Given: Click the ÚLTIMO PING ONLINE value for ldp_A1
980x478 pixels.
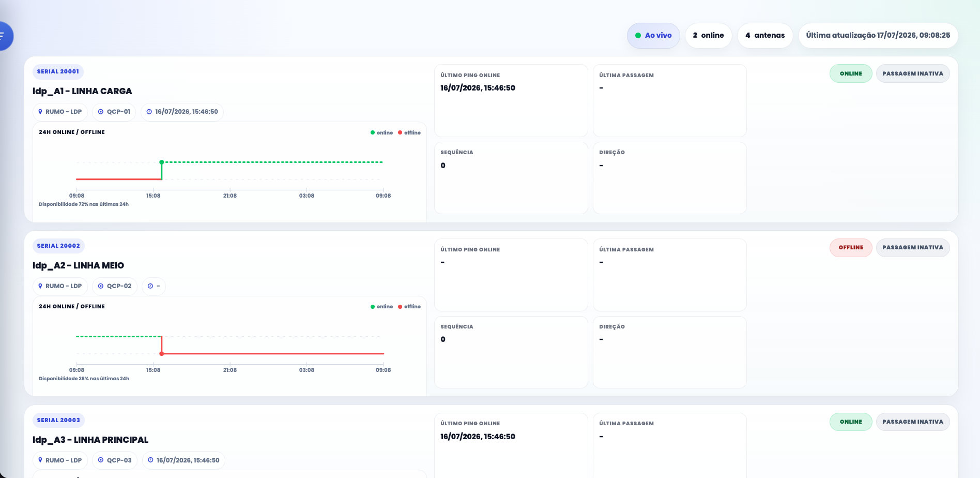Looking at the screenshot, I should coord(478,88).
